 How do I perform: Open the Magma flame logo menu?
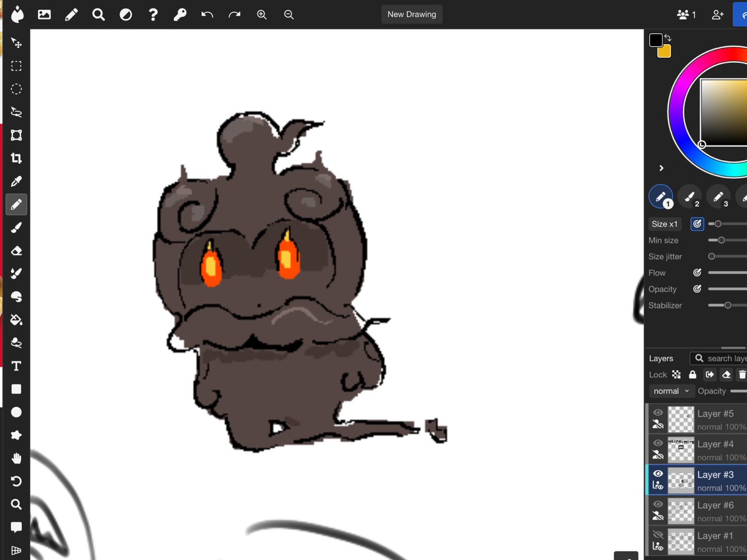click(17, 14)
